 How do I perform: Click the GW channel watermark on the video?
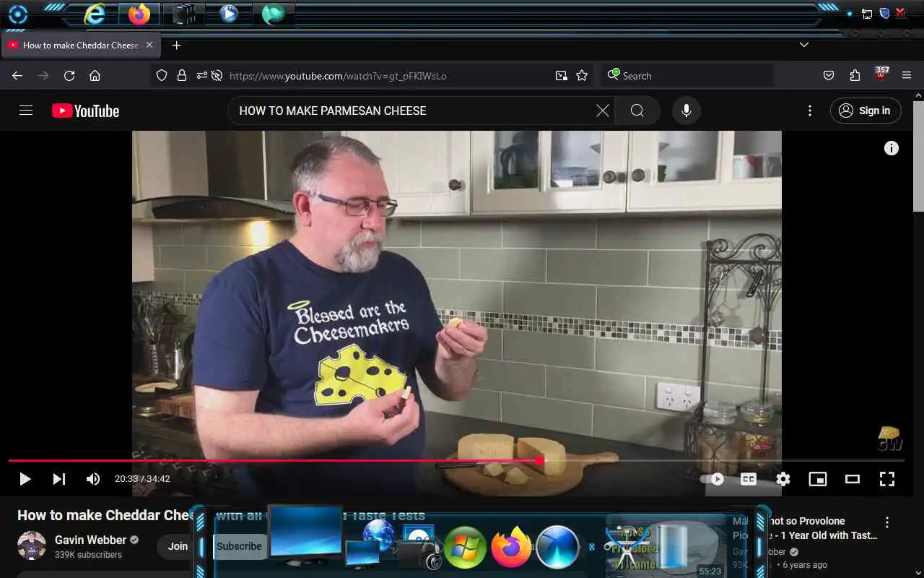(x=890, y=439)
